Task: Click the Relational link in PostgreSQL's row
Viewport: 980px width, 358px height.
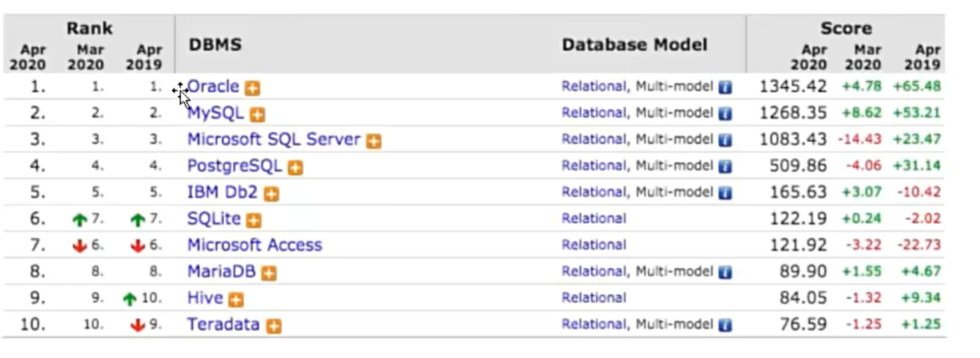Action: (x=594, y=166)
